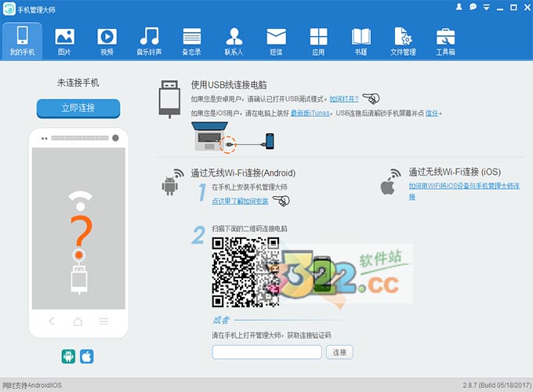Click the 点这里了解如何安装 link

tap(240, 201)
